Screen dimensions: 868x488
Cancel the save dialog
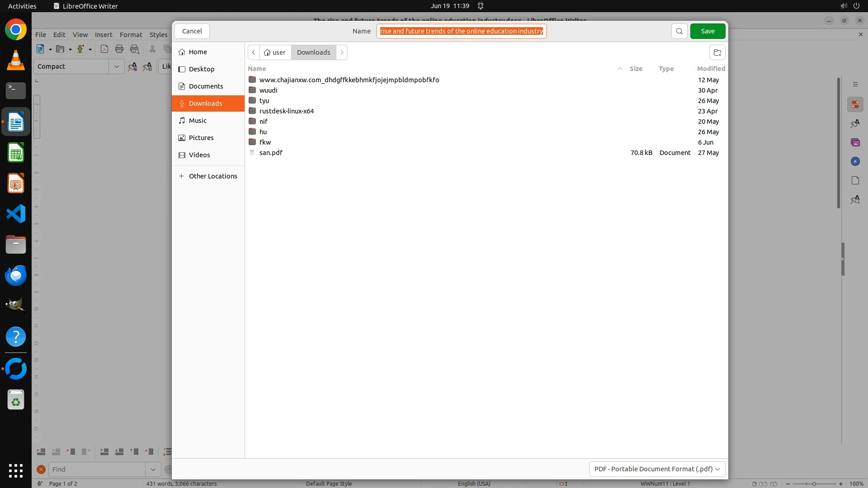192,31
